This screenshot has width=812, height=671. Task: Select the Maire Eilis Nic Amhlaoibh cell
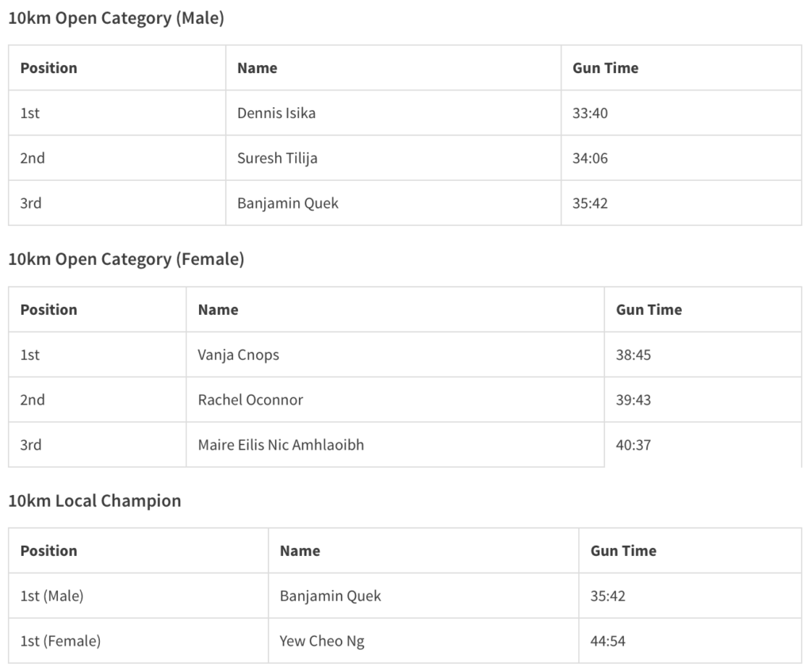coord(282,445)
